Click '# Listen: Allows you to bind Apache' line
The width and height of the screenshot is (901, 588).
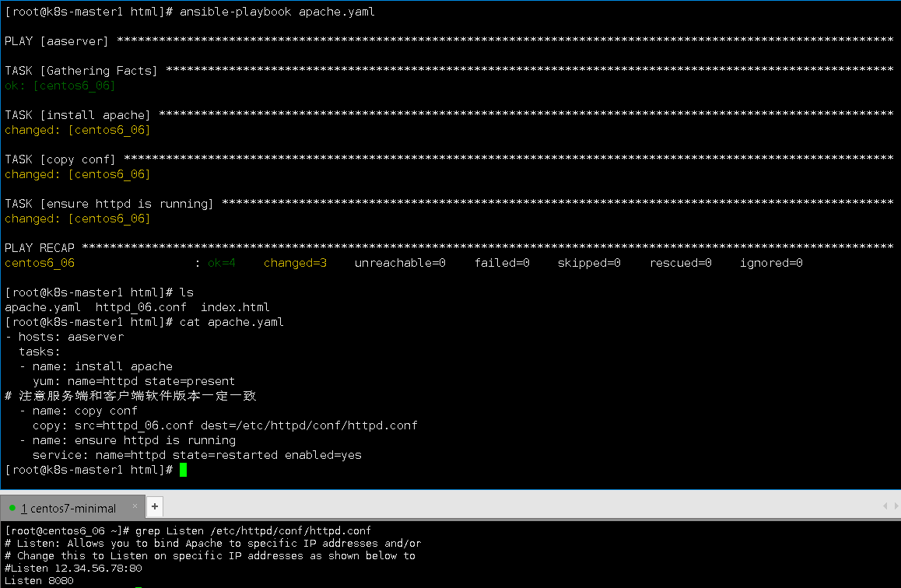point(212,543)
